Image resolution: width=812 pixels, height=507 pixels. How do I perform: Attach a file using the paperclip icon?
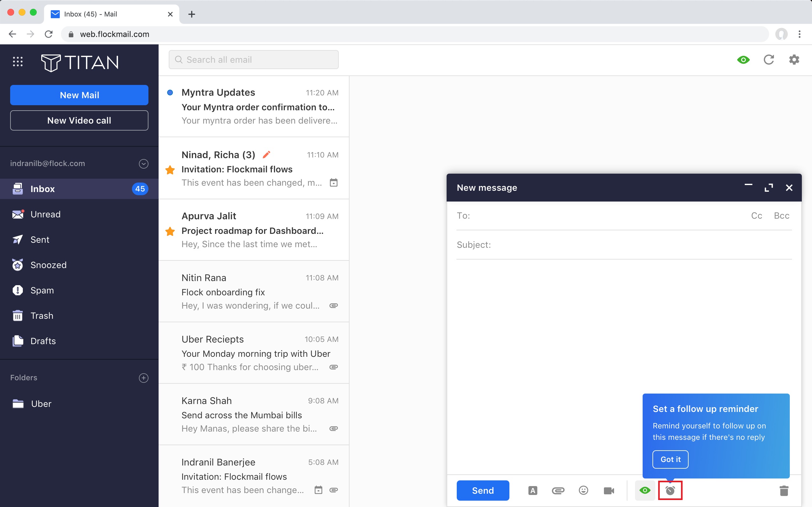558,491
